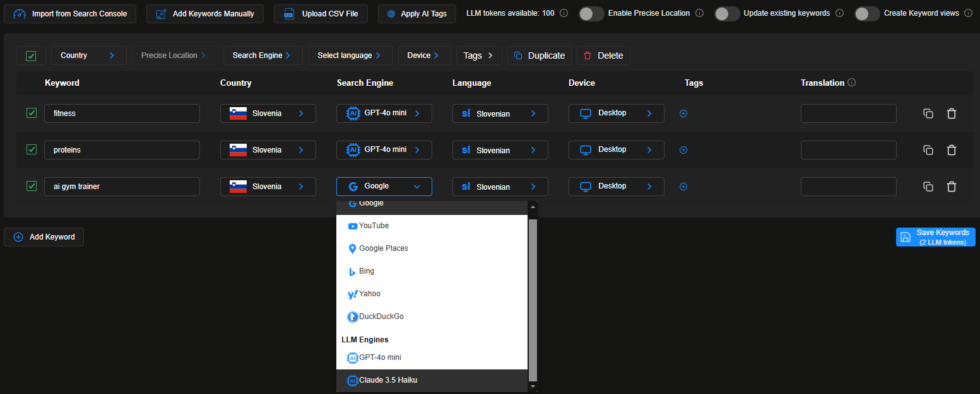
Task: Click info icon beside LLM tokens available
Action: pyautogui.click(x=564, y=13)
